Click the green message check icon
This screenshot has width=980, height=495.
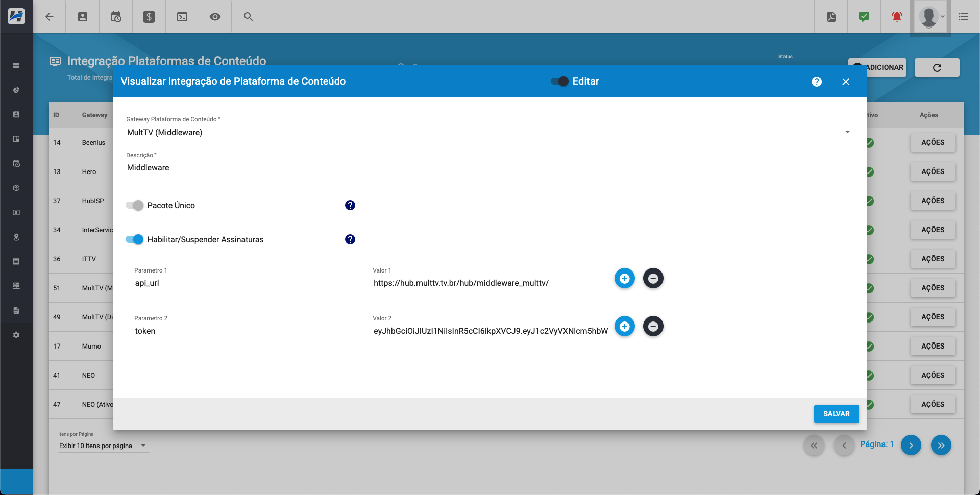(x=864, y=16)
